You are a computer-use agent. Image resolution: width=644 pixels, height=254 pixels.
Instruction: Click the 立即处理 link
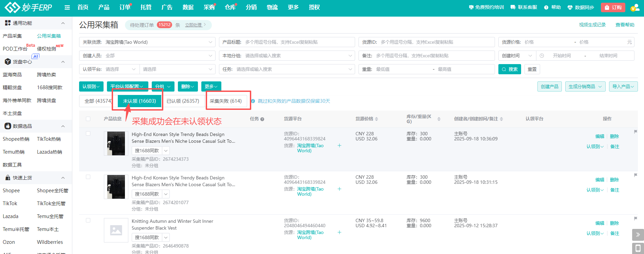[194, 25]
